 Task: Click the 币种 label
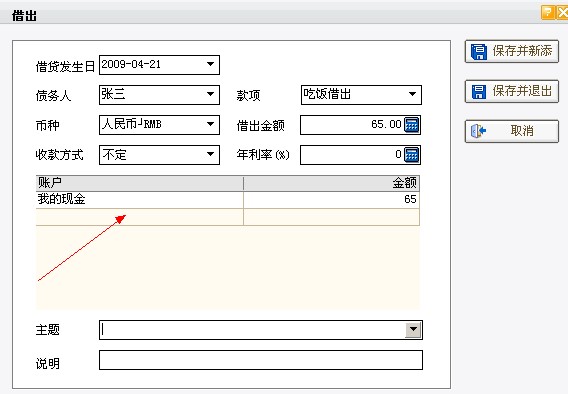point(47,126)
